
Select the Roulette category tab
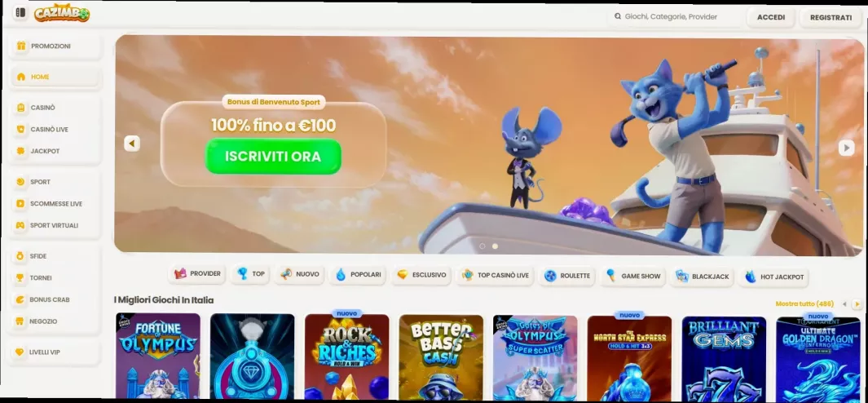click(x=567, y=276)
